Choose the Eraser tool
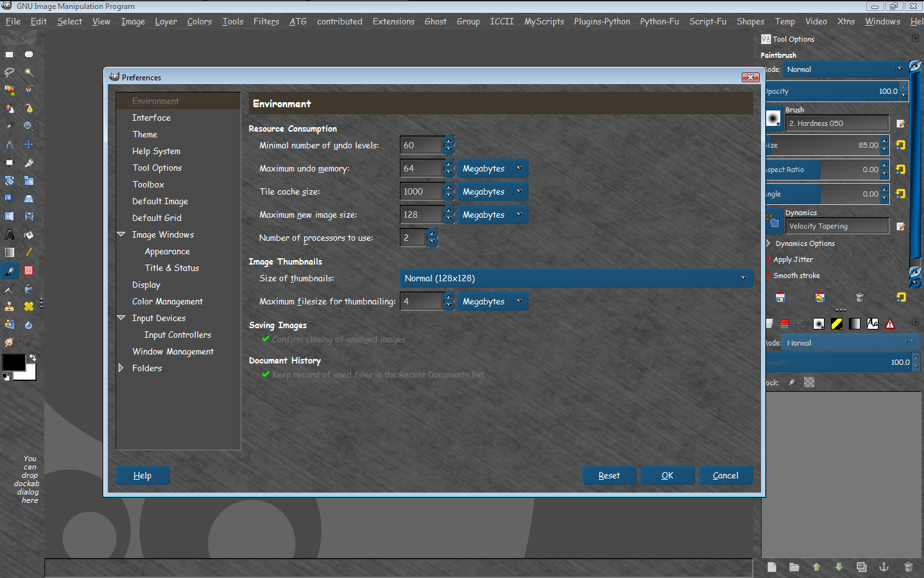The height and width of the screenshot is (578, 924). click(29, 270)
